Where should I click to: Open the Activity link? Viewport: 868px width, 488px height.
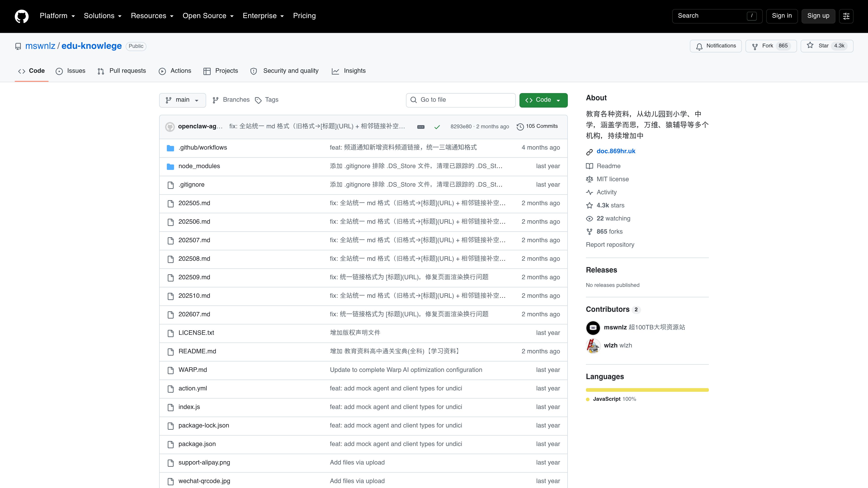[x=606, y=192]
